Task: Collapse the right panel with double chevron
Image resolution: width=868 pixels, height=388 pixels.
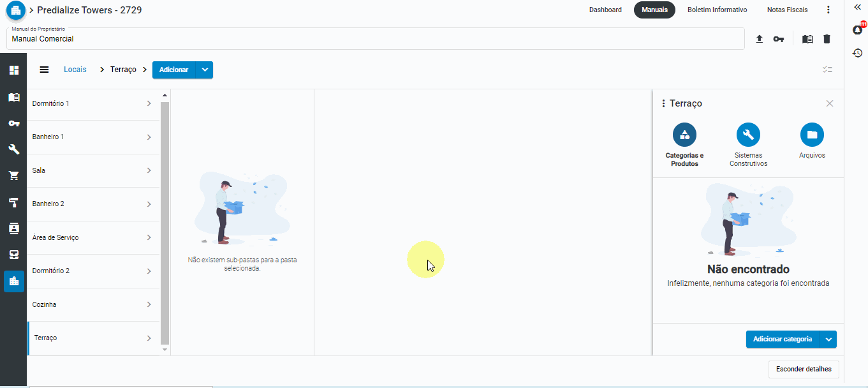Action: click(x=857, y=6)
